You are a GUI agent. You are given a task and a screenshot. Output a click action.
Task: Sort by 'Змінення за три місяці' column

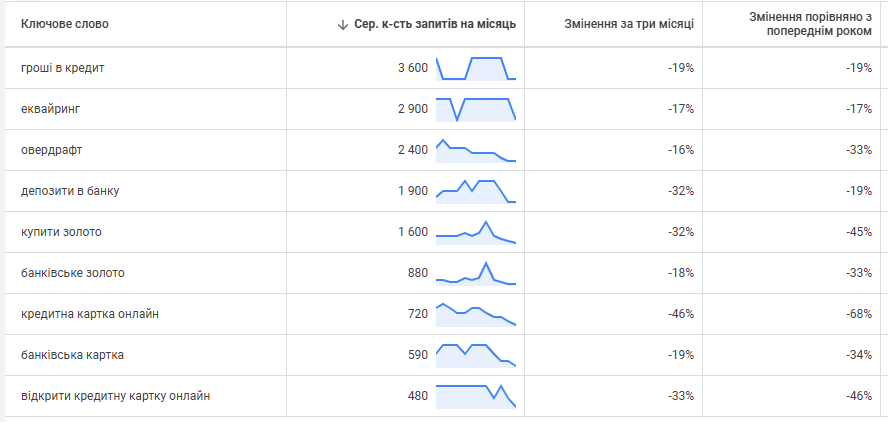pyautogui.click(x=628, y=24)
